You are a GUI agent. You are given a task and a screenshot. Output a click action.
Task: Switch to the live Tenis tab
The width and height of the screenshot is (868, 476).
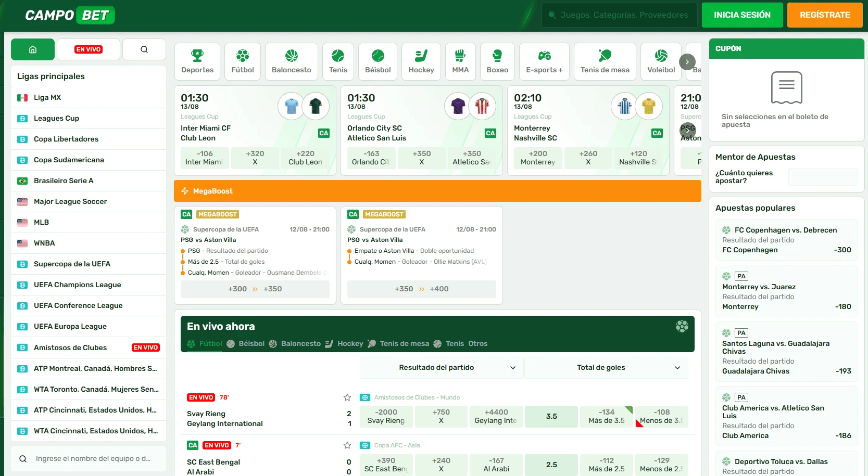point(448,344)
